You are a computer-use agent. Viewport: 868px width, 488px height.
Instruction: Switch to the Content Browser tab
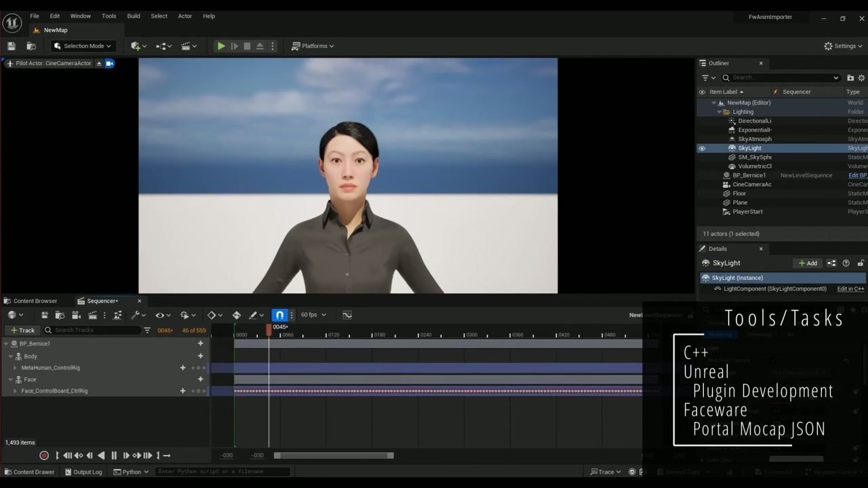[31, 301]
